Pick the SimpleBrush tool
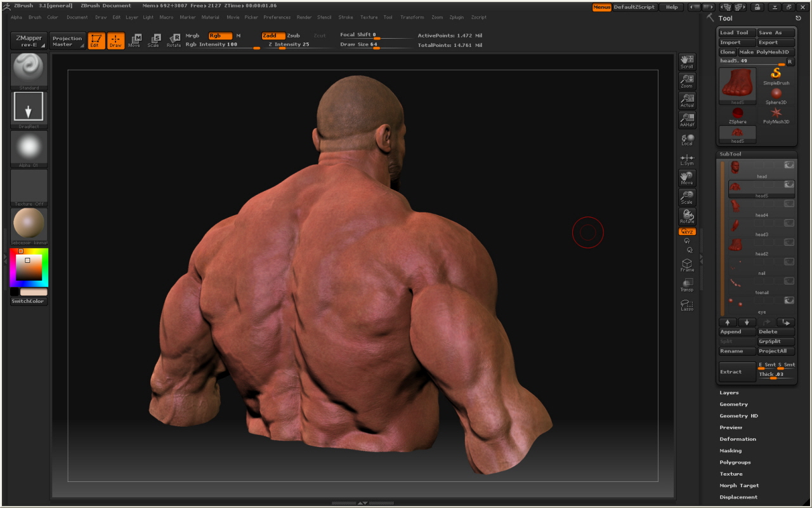 tap(776, 76)
